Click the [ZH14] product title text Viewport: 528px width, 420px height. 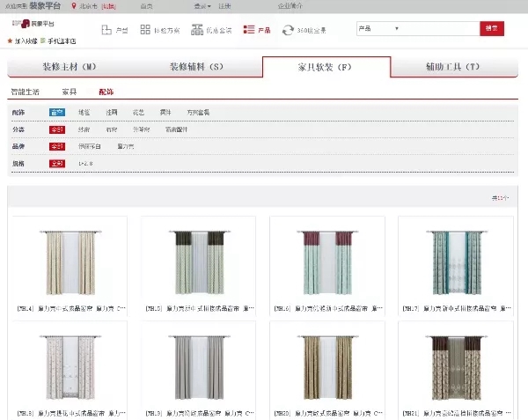71,308
